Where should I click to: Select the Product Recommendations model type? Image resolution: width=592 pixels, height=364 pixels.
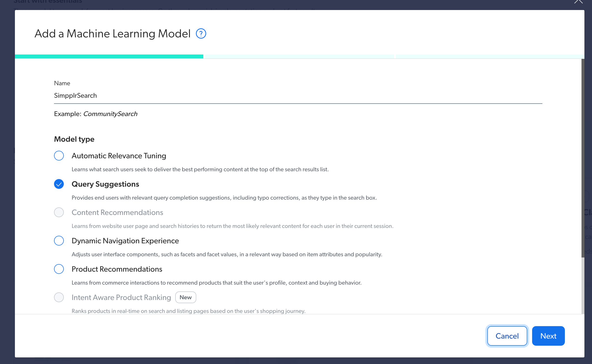pyautogui.click(x=59, y=269)
